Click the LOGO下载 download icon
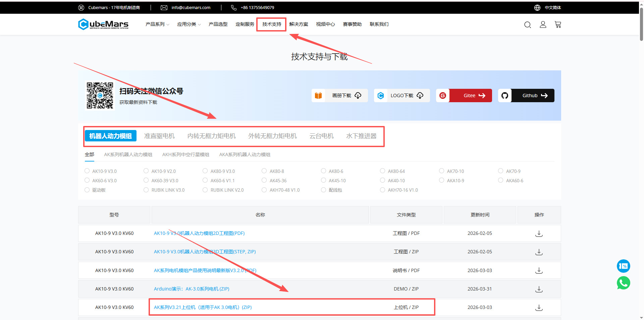644x320 pixels. 420,95
